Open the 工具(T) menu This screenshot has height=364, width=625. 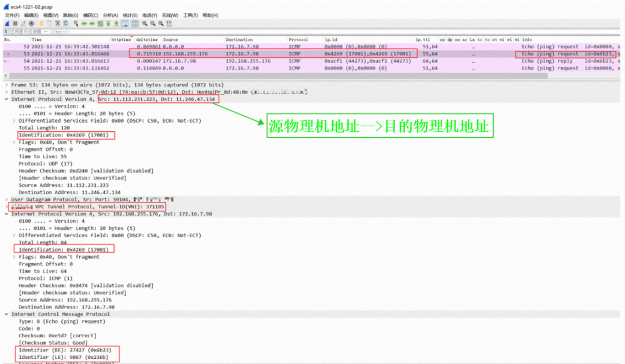point(190,15)
